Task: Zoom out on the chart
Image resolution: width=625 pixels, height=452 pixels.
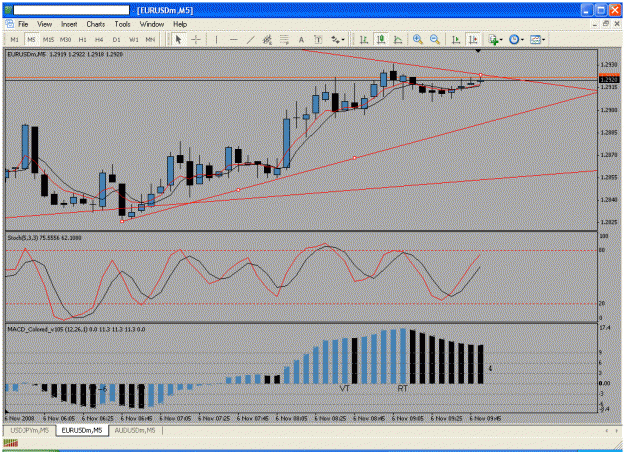Action: click(x=435, y=39)
